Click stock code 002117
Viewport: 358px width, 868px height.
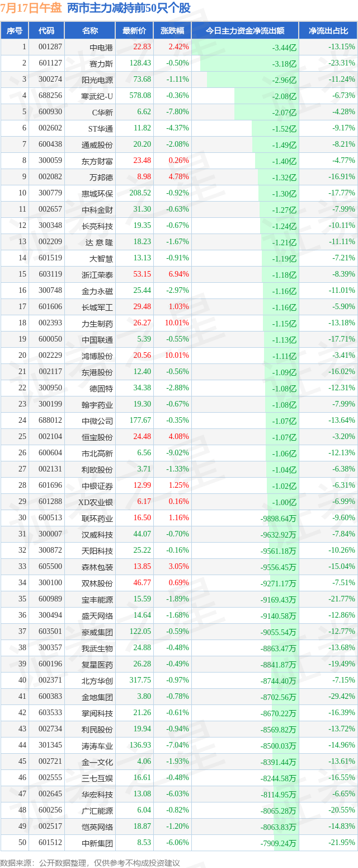click(x=50, y=372)
